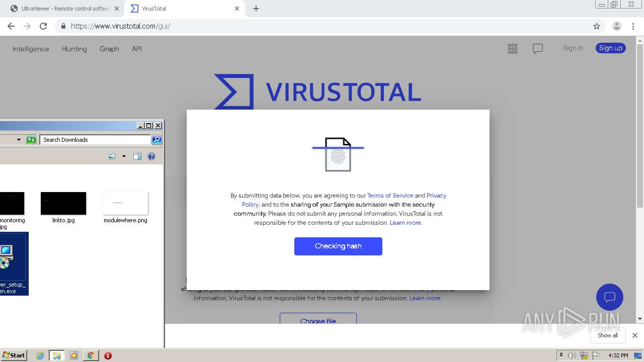The width and height of the screenshot is (644, 362).
Task: Select the monitoring jpg thumbnail
Action: 12,204
